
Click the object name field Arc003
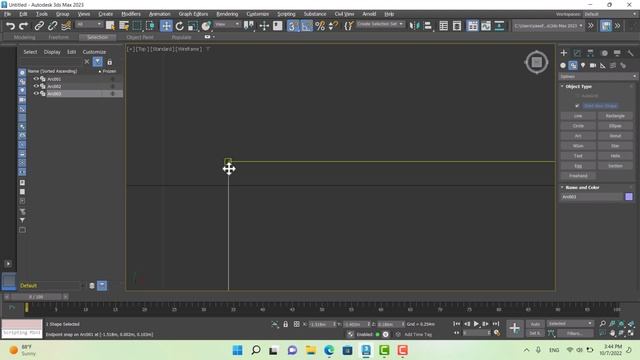[591, 197]
